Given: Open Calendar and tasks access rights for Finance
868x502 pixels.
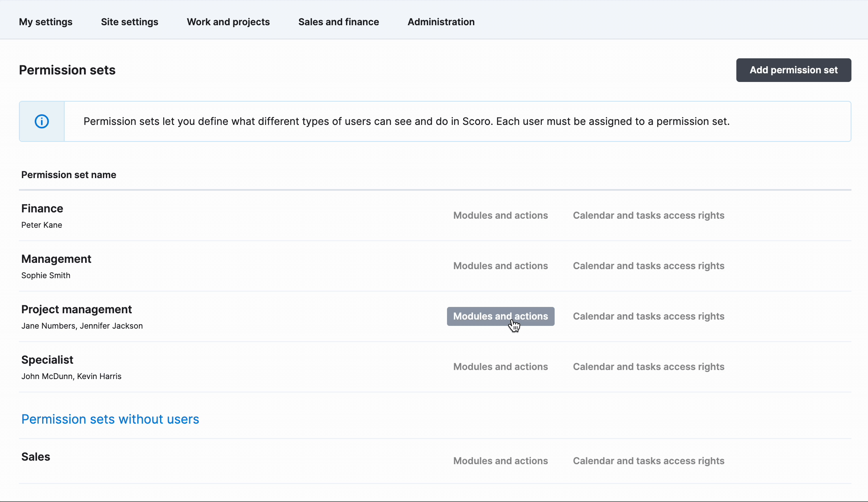Looking at the screenshot, I should pyautogui.click(x=648, y=216).
